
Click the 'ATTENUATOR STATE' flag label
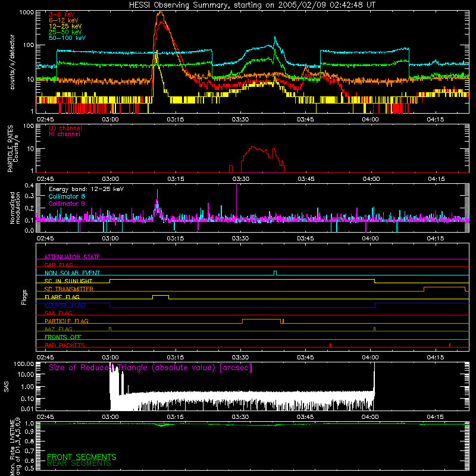(72, 257)
